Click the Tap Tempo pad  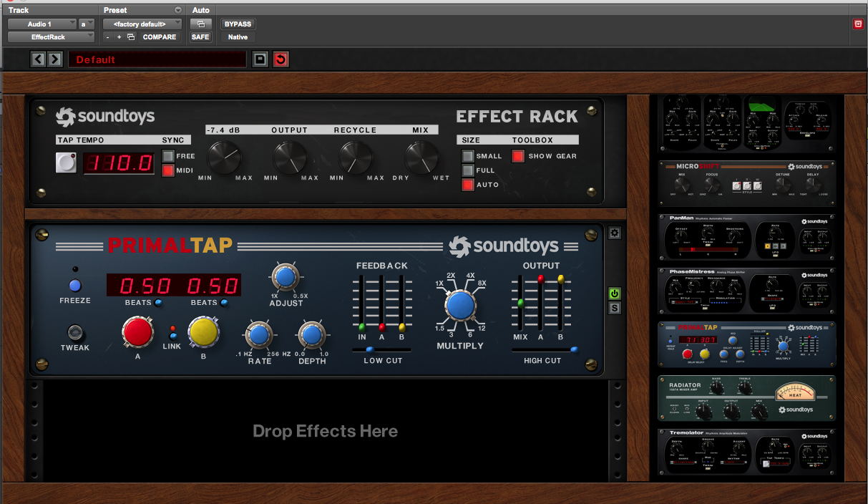[x=67, y=163]
